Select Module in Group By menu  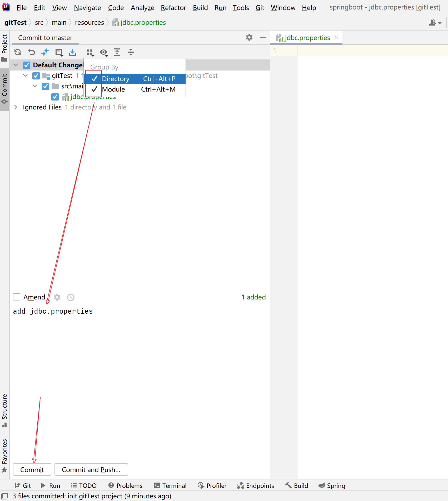pyautogui.click(x=113, y=89)
